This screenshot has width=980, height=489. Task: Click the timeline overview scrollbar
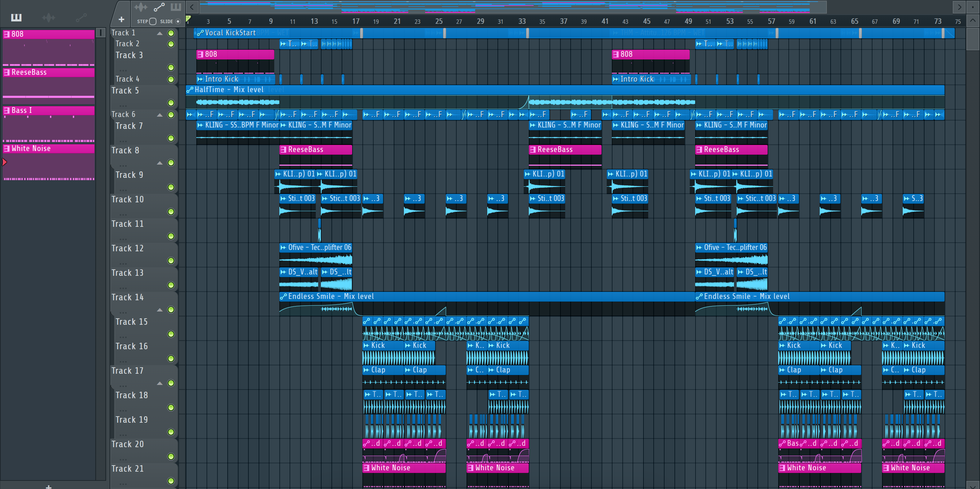(512, 7)
